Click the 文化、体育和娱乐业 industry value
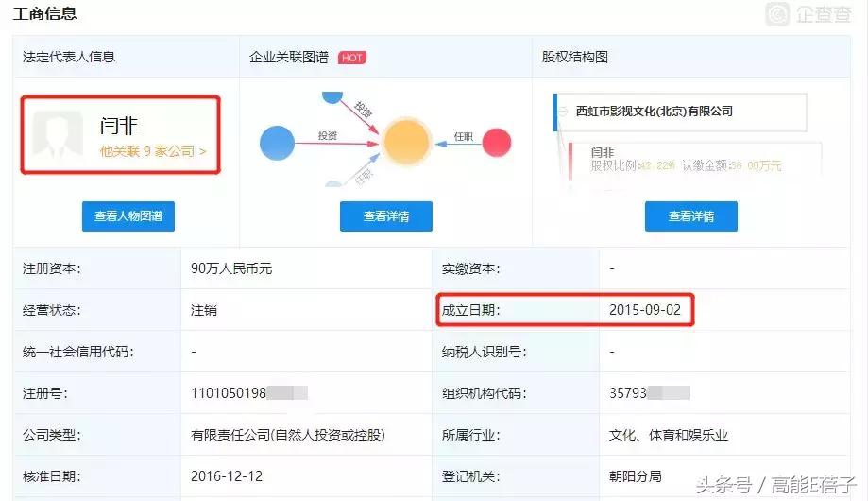The height and width of the screenshot is (501, 868). (669, 435)
